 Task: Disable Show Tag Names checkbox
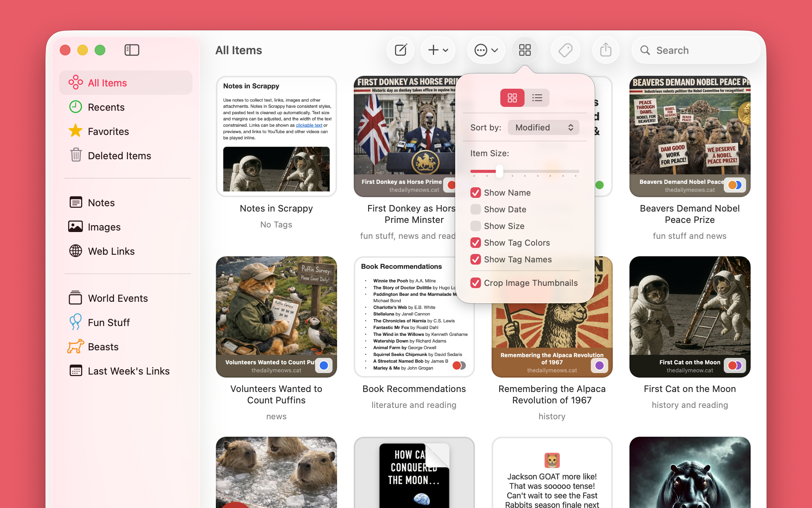tap(476, 259)
